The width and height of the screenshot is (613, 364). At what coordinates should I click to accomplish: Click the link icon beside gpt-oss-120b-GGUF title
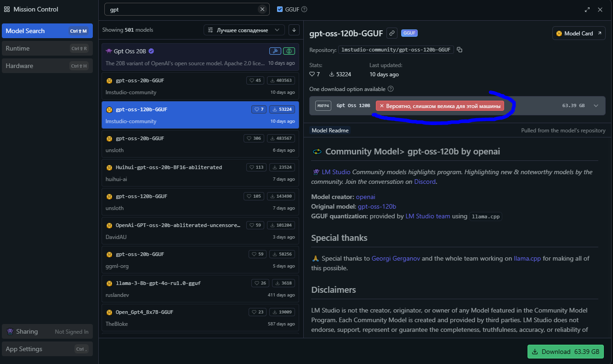(x=392, y=33)
